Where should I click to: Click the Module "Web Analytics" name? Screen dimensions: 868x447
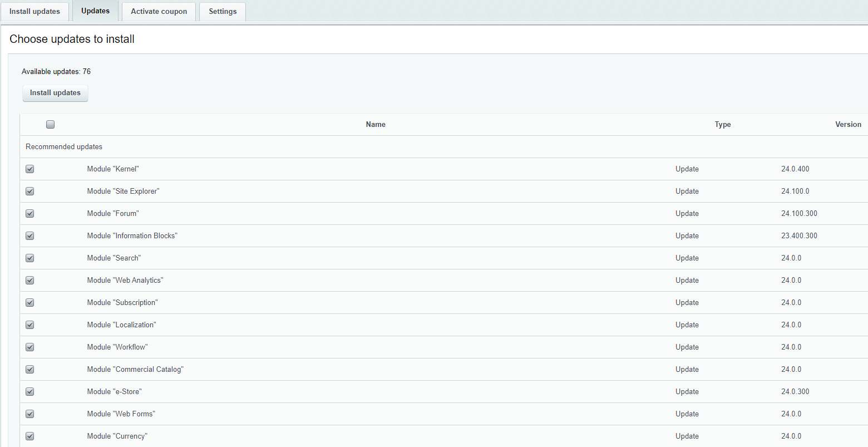coord(125,281)
